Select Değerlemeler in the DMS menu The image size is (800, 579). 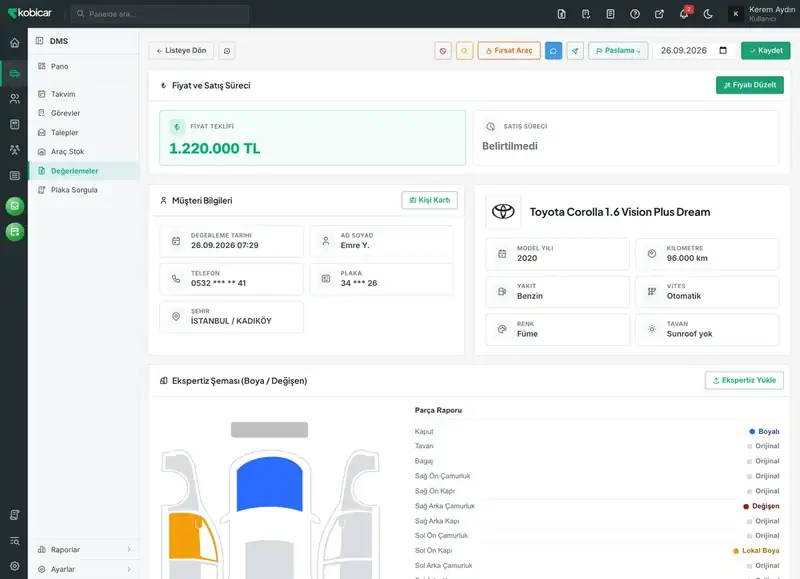coord(84,171)
